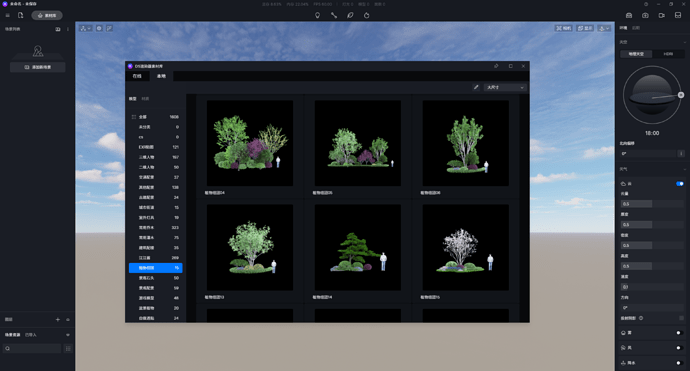Image resolution: width=690 pixels, height=371 pixels.
Task: Collapse the weather section chevron
Action: coord(685,169)
